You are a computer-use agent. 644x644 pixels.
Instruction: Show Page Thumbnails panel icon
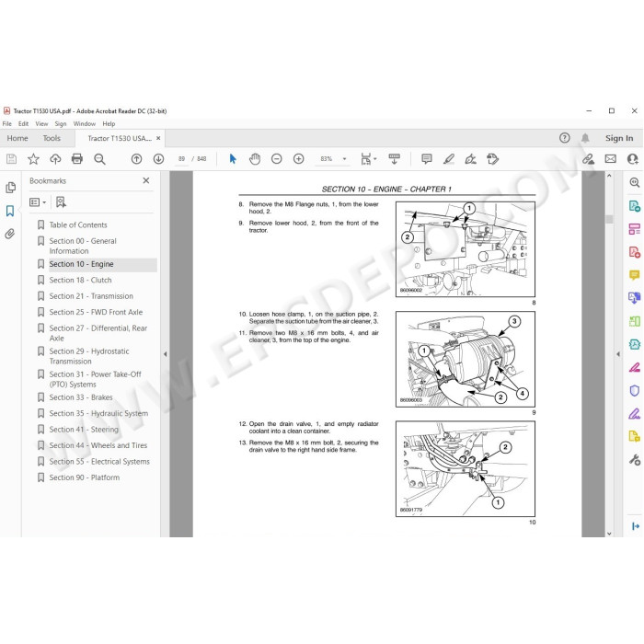pyautogui.click(x=11, y=188)
